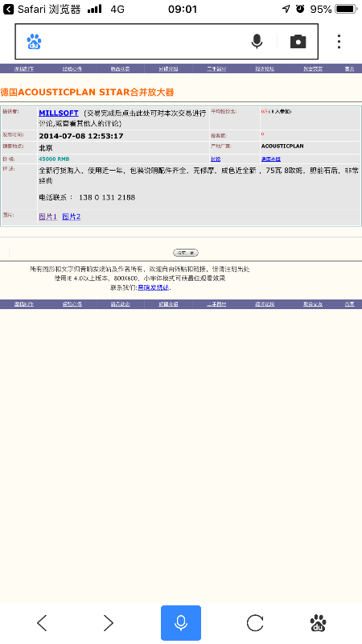Open first item in footer navigation bar
362x644 pixels.
coord(24,304)
